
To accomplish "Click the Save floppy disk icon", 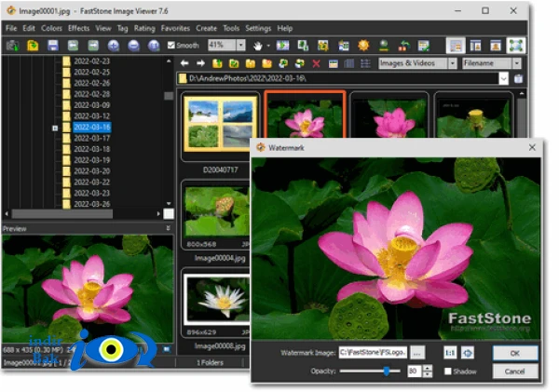I will click(x=53, y=46).
